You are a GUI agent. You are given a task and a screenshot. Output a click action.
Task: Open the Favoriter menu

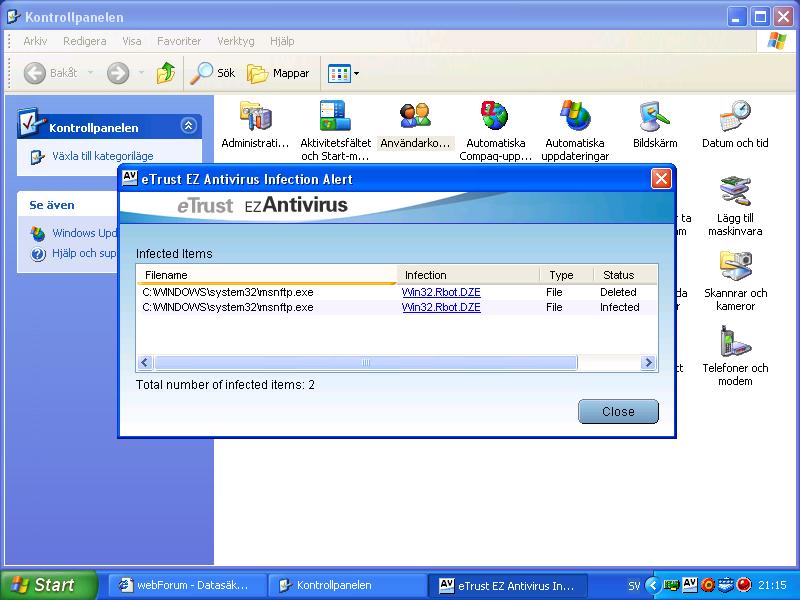179,41
